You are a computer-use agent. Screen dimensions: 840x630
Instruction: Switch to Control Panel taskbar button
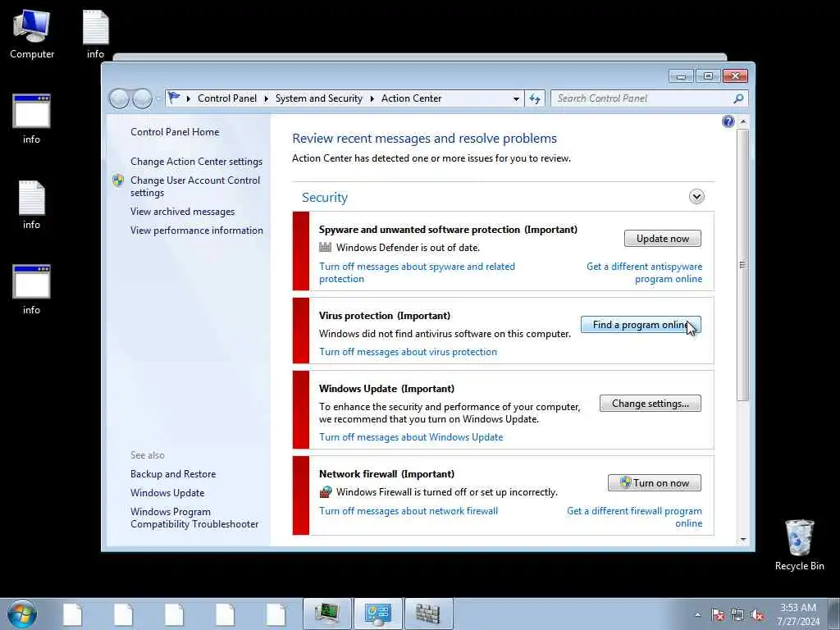pos(377,614)
